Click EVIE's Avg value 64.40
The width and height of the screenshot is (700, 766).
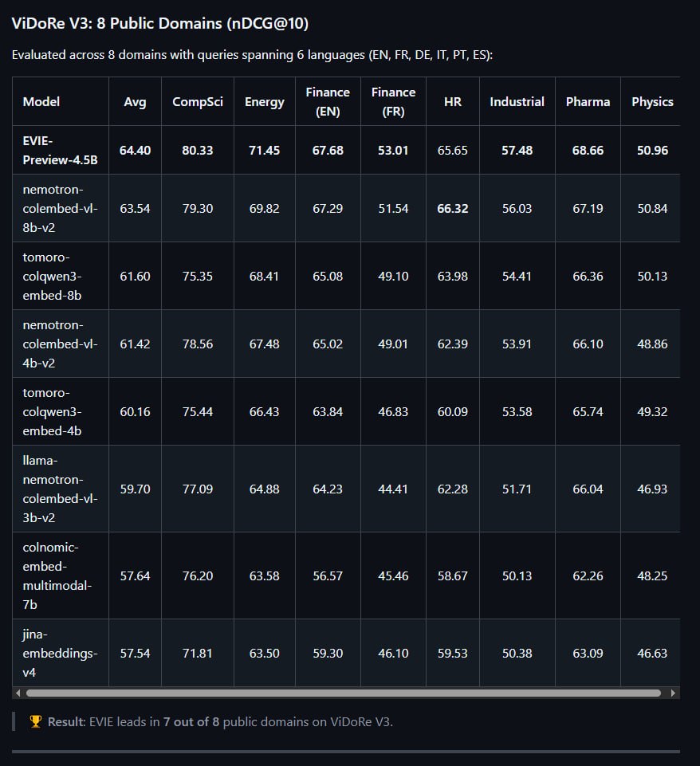135,150
